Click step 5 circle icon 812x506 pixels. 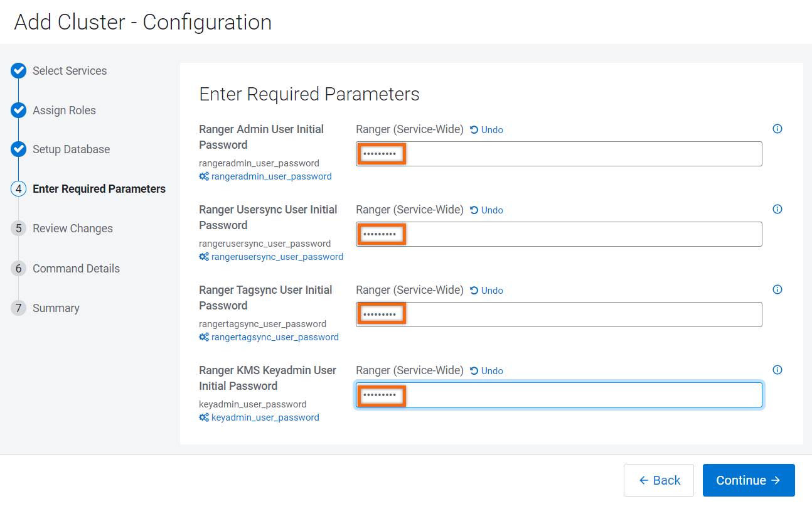click(19, 229)
